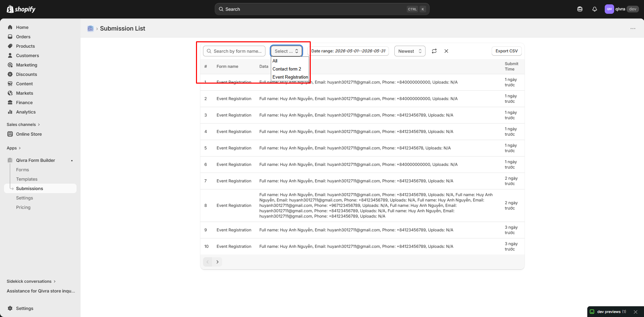Click the Qivra app icon in breadcrumb
The image size is (644, 317).
(91, 29)
